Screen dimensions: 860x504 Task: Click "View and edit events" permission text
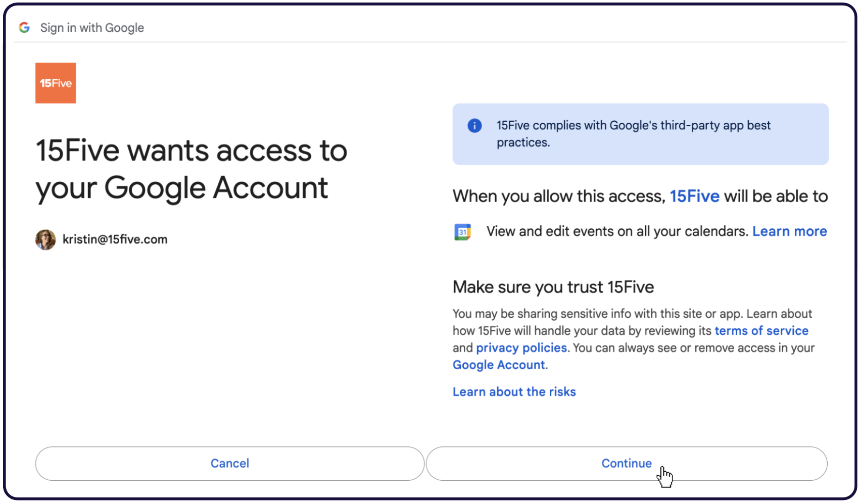tap(616, 231)
